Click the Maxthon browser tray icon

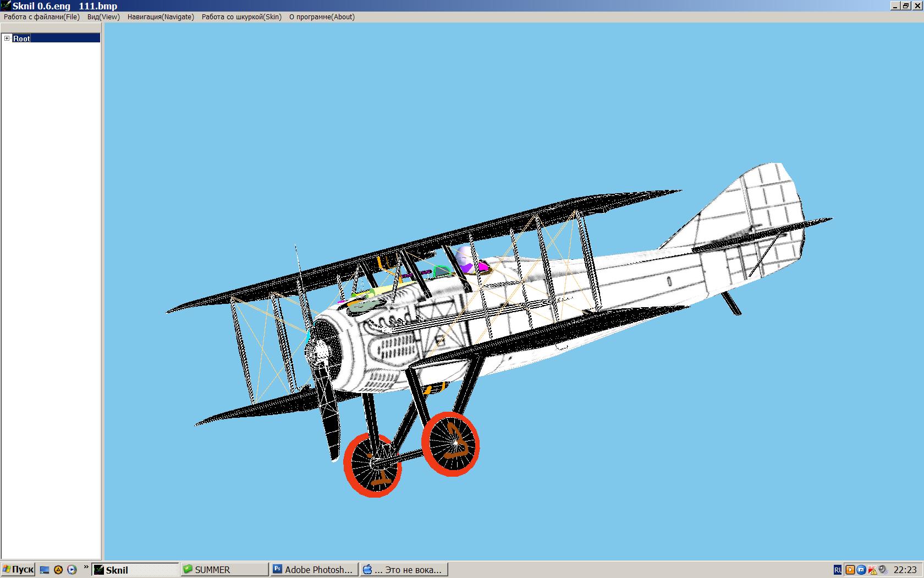coord(861,570)
